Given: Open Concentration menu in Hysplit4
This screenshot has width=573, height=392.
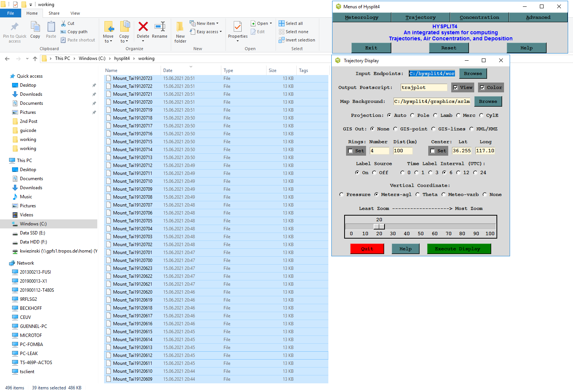Looking at the screenshot, I should point(480,17).
